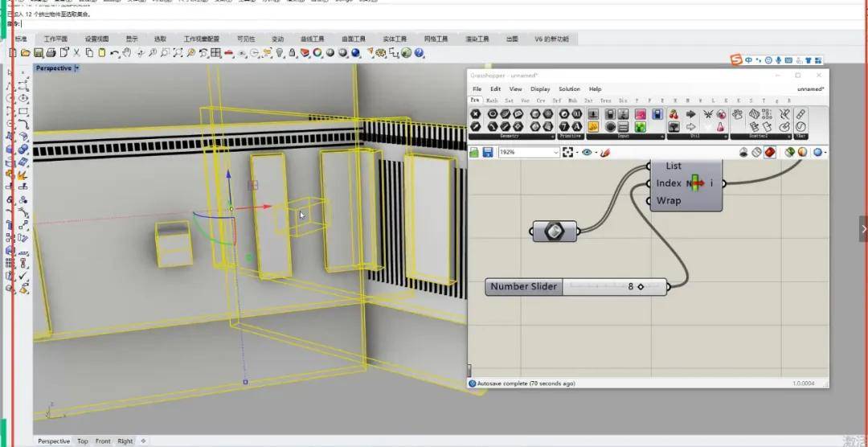Click the Number Slider handle at 8
This screenshot has width=868, height=447.
pos(641,286)
